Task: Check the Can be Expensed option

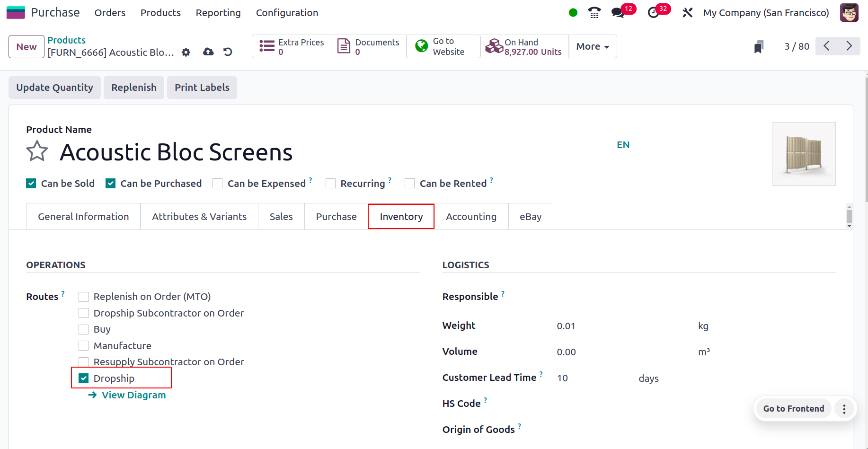Action: point(217,183)
